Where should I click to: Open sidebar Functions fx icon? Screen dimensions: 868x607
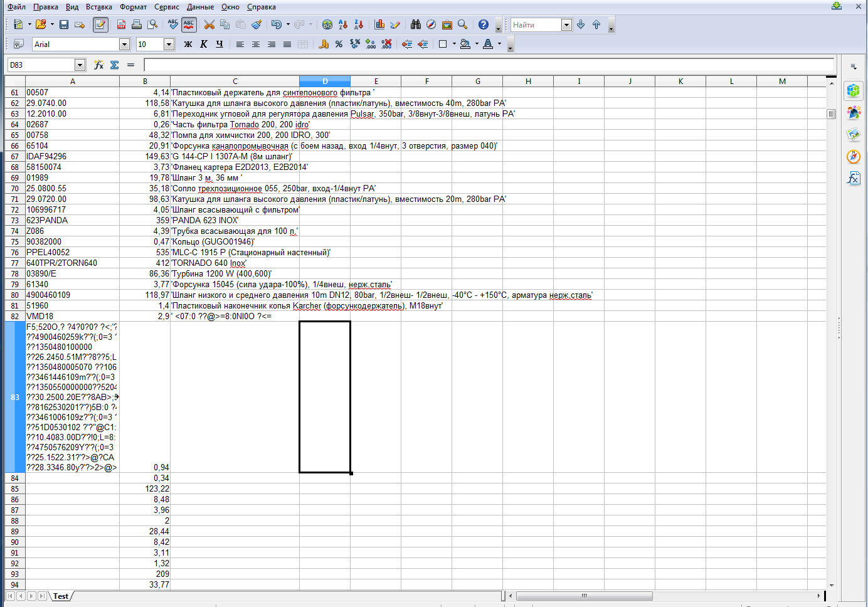853,178
